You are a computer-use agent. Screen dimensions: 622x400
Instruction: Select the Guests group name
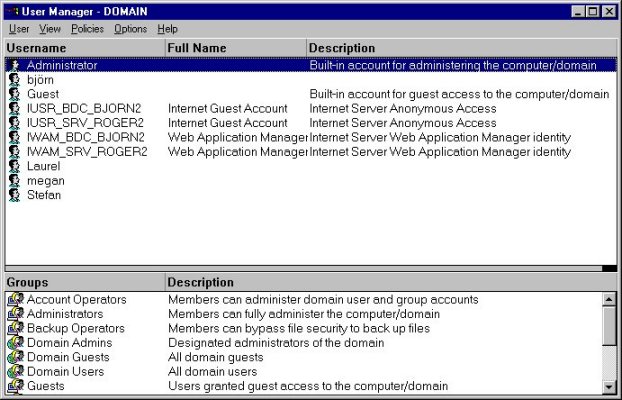tap(46, 386)
